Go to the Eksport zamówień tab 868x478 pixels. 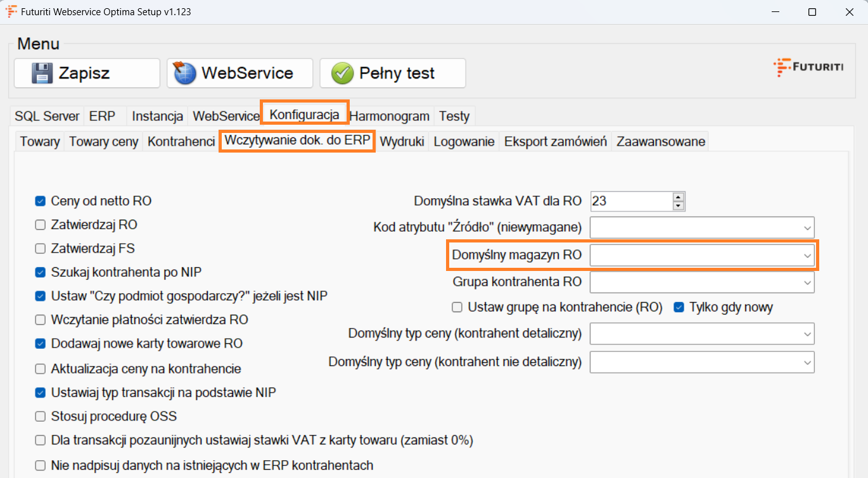coord(555,142)
